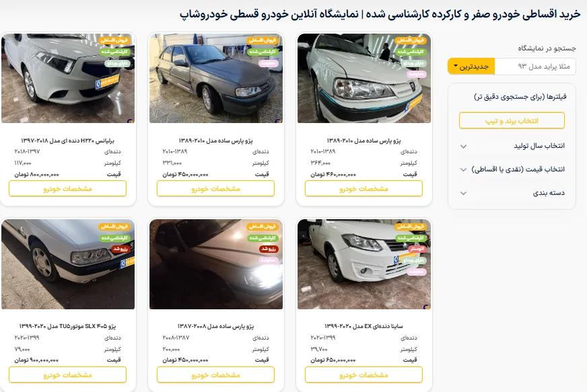Click the دارای ویدئو badge on Brilliance H220 photo
This screenshot has height=392, width=587.
pyautogui.click(x=117, y=63)
